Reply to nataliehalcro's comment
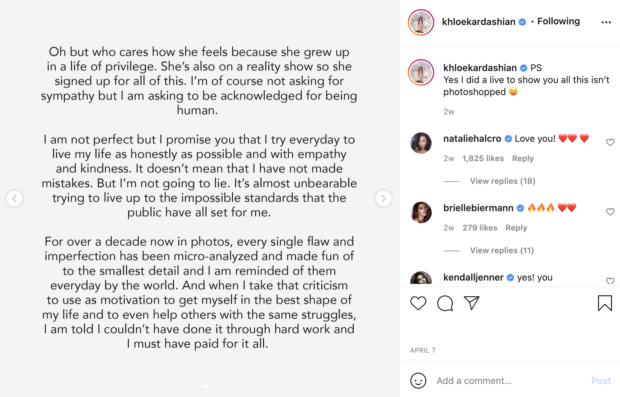This screenshot has height=397, width=620. coord(523,159)
